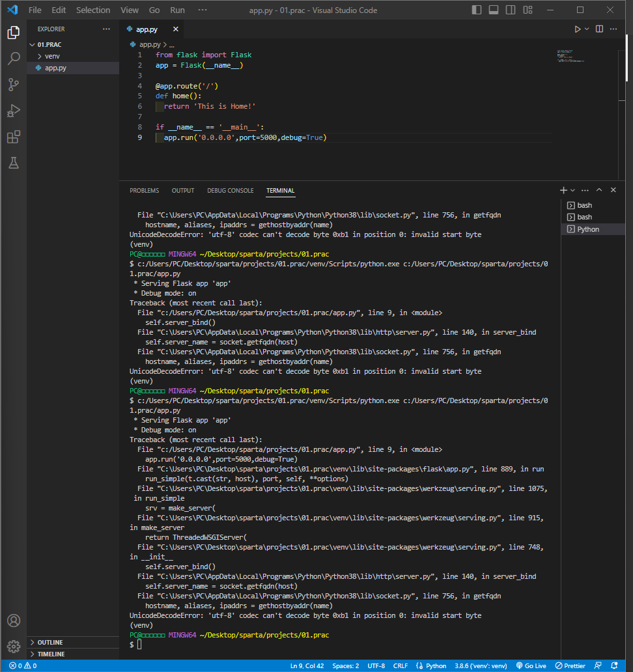Open the Run and Debug view

(x=14, y=111)
